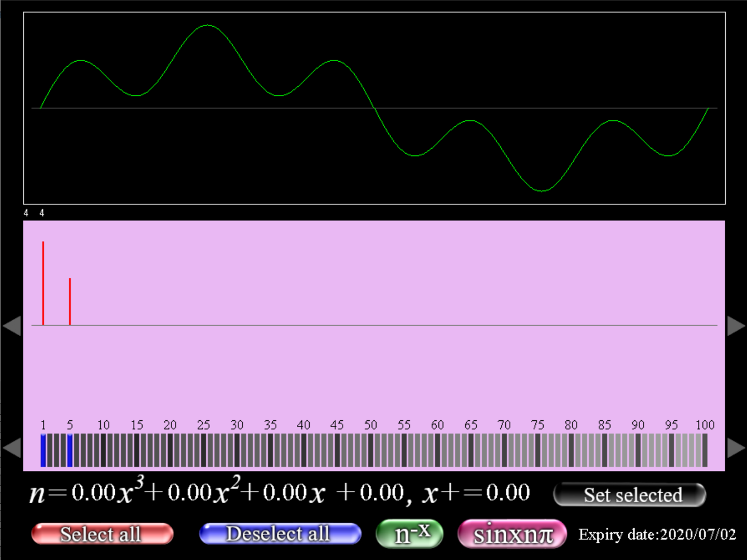Select the dark harmonic 15 selector bar

click(136, 450)
